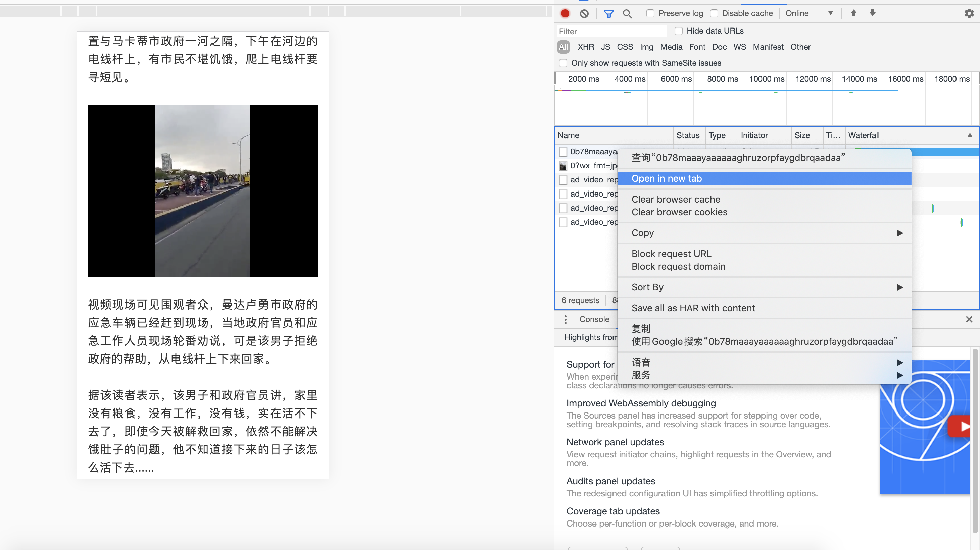
Task: Open the network search magnifier icon
Action: pyautogui.click(x=627, y=14)
